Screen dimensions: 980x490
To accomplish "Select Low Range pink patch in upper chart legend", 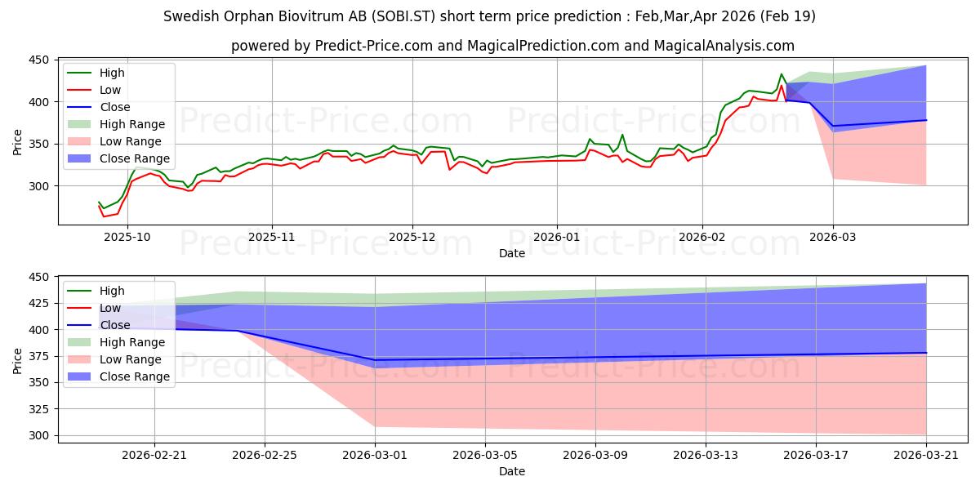I will click(82, 141).
